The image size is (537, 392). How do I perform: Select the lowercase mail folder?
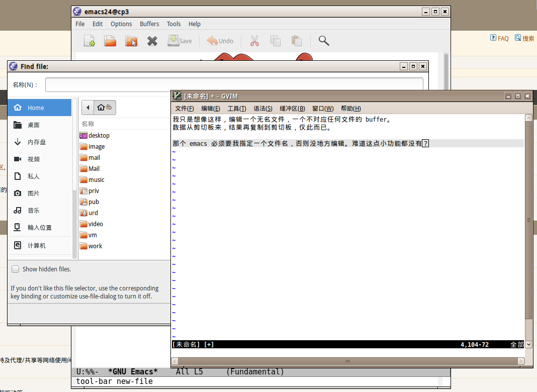click(x=89, y=157)
